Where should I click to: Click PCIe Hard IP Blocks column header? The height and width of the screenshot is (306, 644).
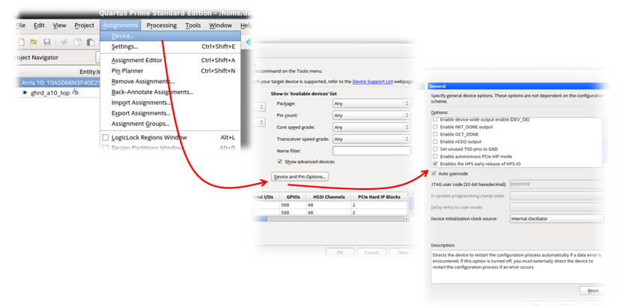click(x=379, y=196)
